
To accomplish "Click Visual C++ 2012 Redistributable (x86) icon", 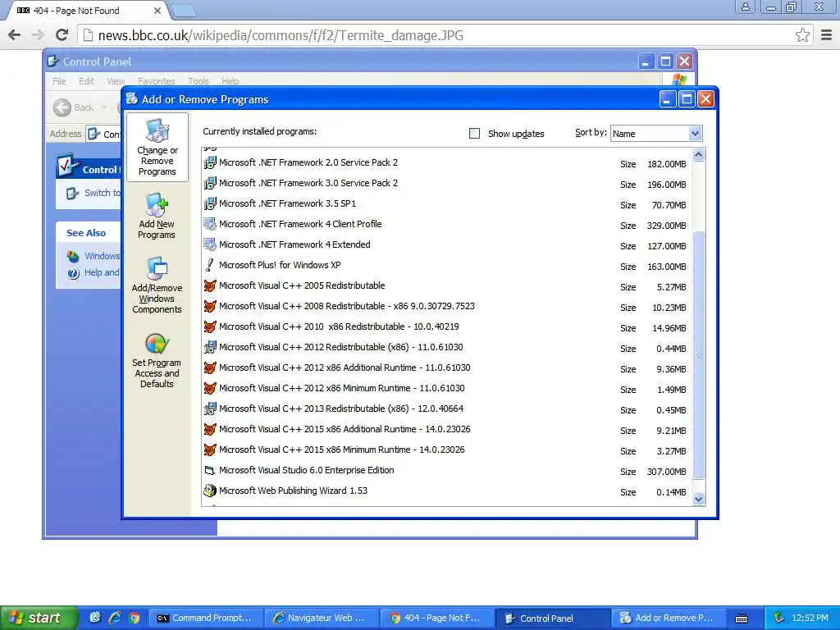I will click(x=210, y=347).
